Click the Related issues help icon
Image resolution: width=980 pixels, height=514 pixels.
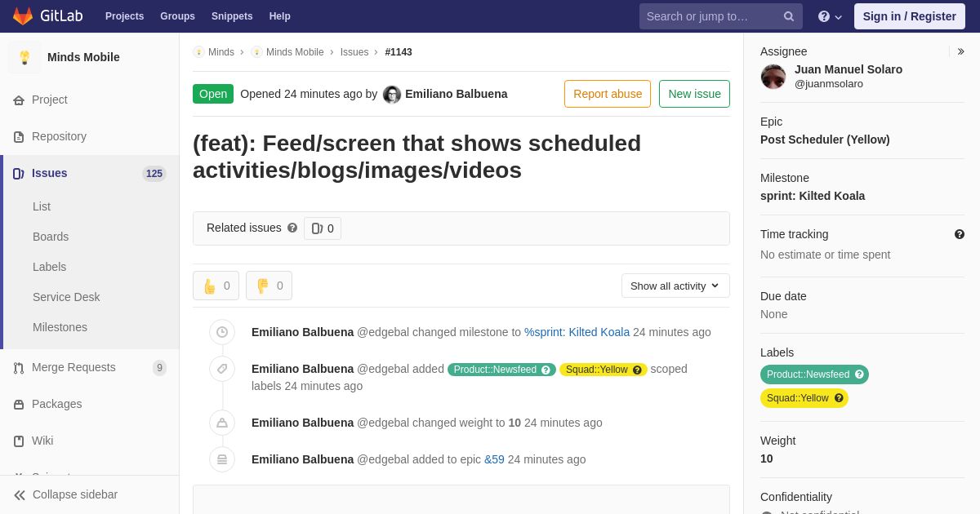point(292,228)
